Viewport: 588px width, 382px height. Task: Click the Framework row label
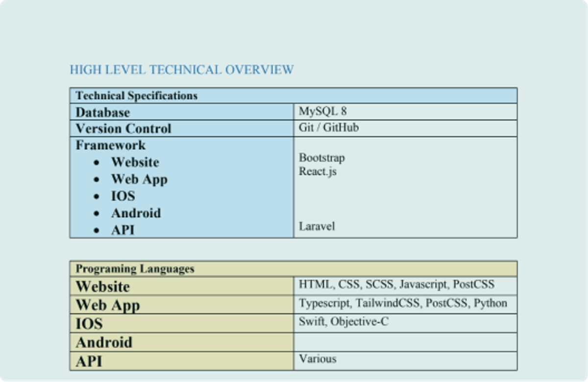coord(110,145)
